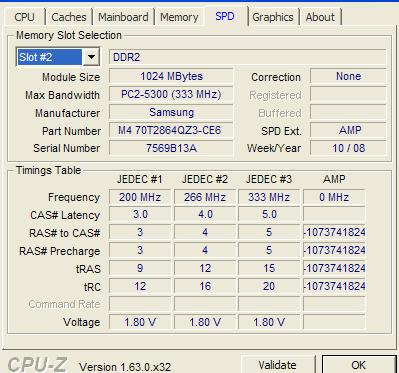Click the Part Number field M4 70T2864QZ3-CE6
The height and width of the screenshot is (373, 399).
[171, 130]
